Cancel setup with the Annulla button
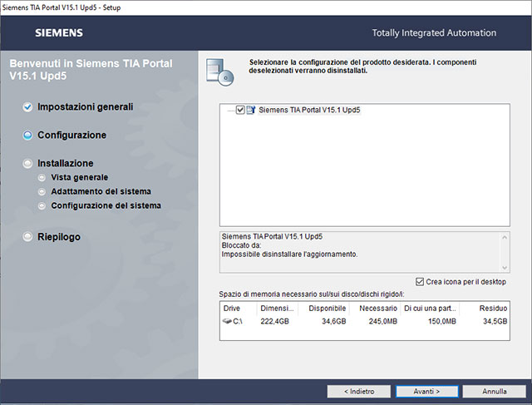Screen dimensions: 532x405 point(494,391)
